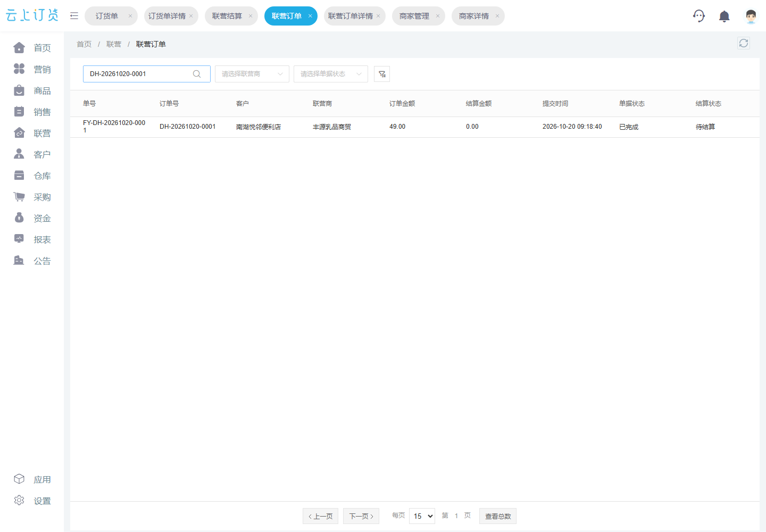
Task: Open the user avatar menu
Action: tap(751, 16)
